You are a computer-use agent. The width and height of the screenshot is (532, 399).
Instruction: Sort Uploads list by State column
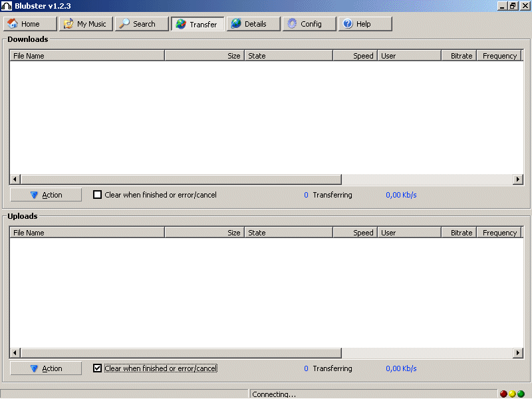point(289,233)
